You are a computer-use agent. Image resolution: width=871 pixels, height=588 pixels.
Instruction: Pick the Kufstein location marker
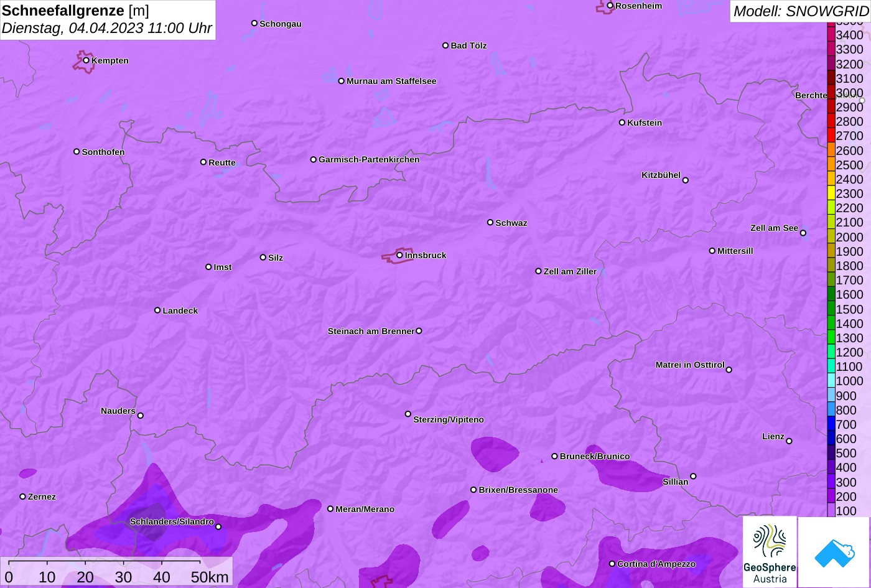pyautogui.click(x=622, y=123)
